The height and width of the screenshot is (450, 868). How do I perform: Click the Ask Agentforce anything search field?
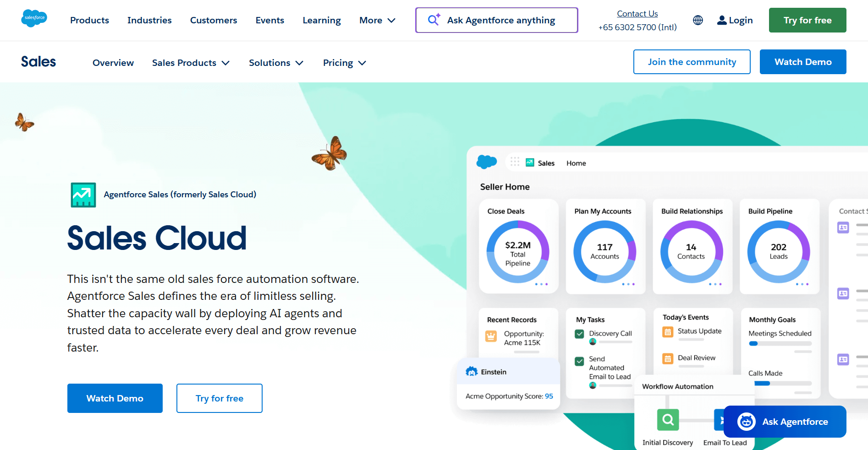click(497, 20)
